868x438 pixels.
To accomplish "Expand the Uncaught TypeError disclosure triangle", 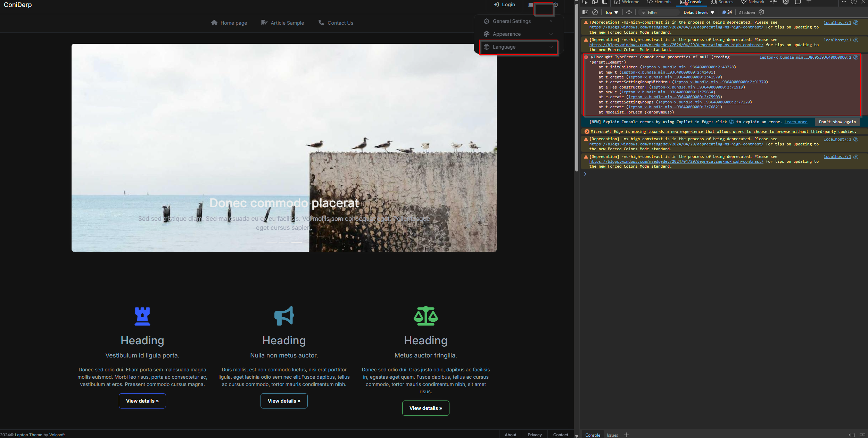I will 592,57.
